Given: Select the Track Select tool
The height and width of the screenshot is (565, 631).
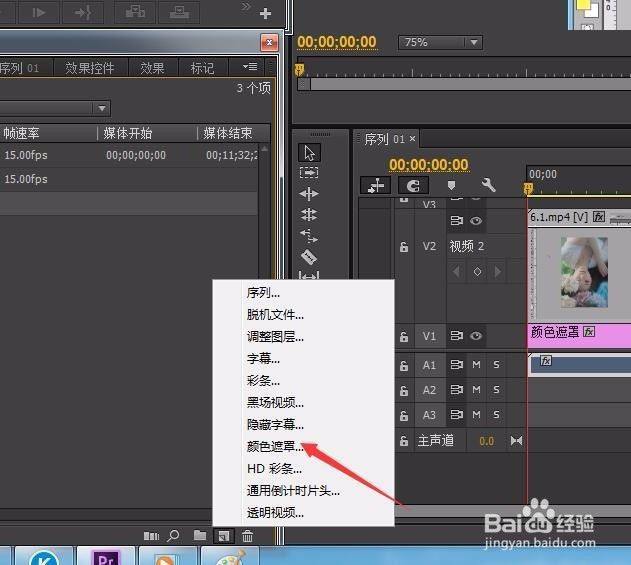Looking at the screenshot, I should pos(309,173).
